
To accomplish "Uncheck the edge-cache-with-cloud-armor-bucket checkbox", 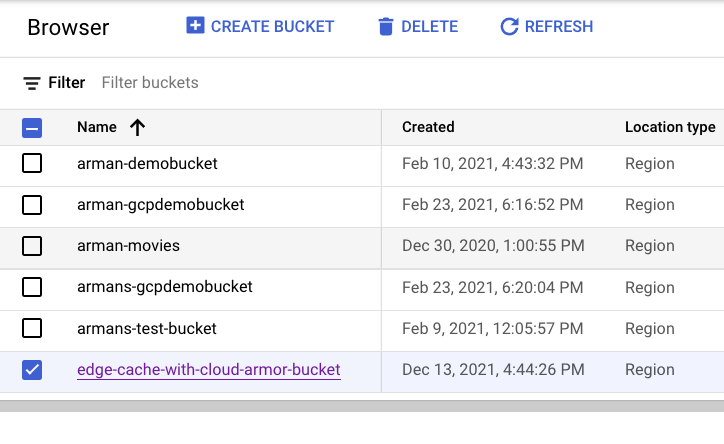I will (x=32, y=370).
